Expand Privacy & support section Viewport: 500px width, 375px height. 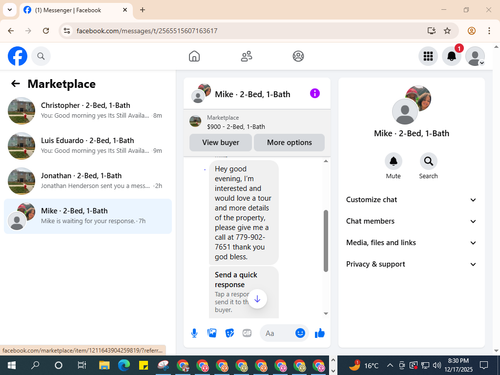pyautogui.click(x=411, y=264)
